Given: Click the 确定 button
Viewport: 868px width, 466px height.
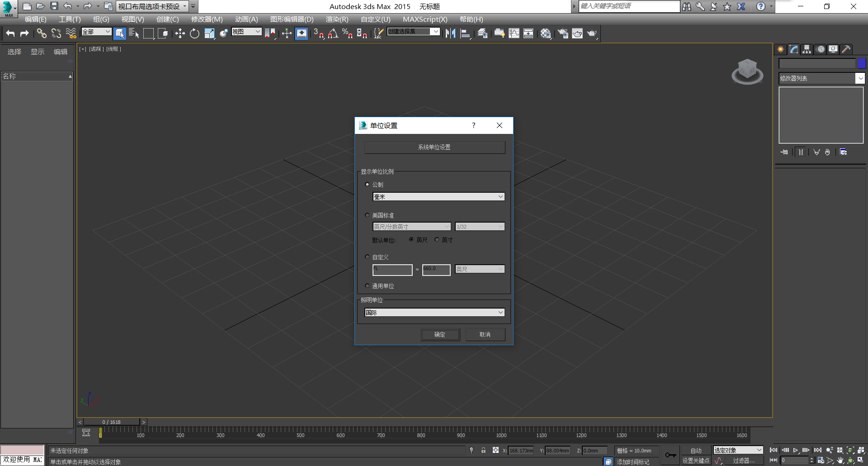Looking at the screenshot, I should pos(440,335).
